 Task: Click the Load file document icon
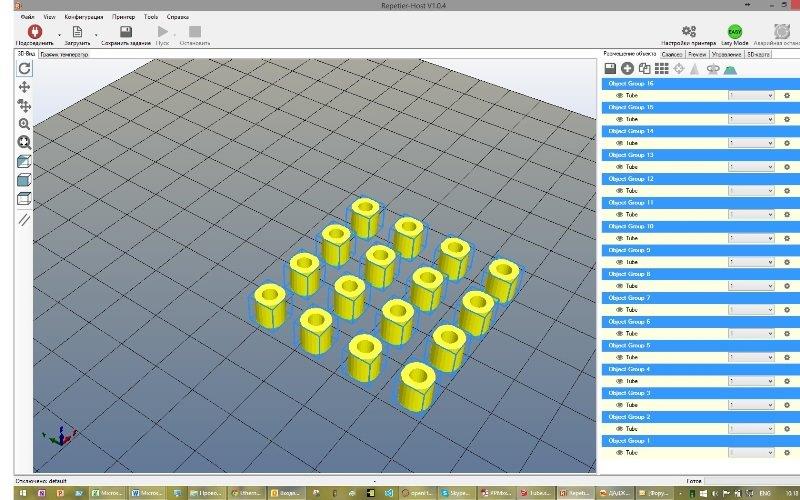coord(77,32)
